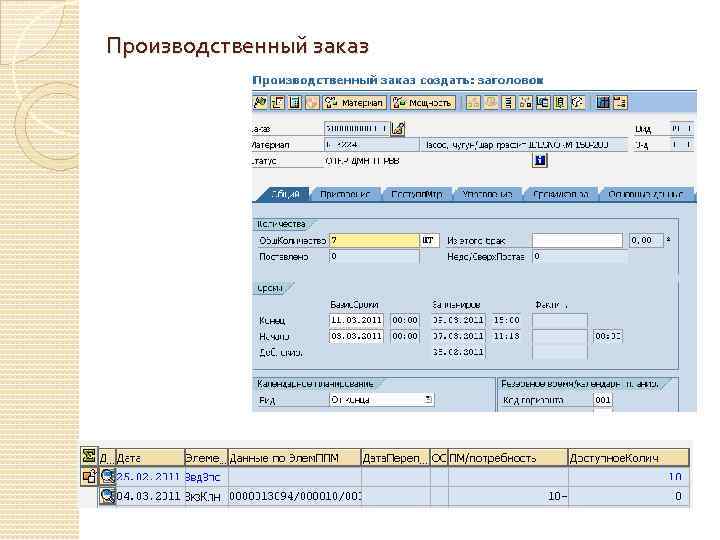Click basic finish date 11.03.2011 field
The width and height of the screenshot is (720, 540).
[x=356, y=320]
